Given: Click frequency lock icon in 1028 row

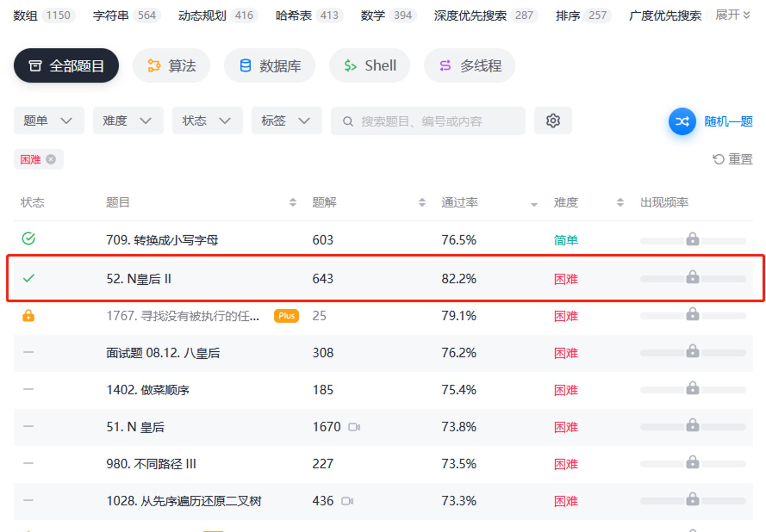Looking at the screenshot, I should click(692, 499).
